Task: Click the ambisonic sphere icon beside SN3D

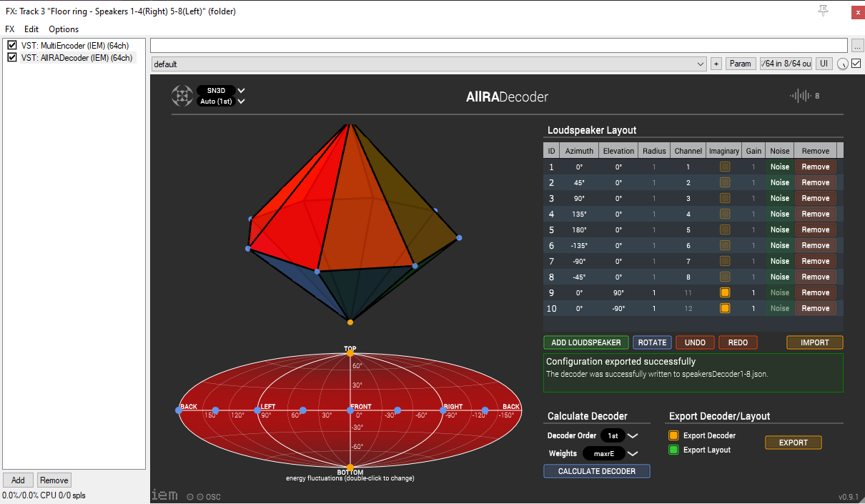Action: 182,96
